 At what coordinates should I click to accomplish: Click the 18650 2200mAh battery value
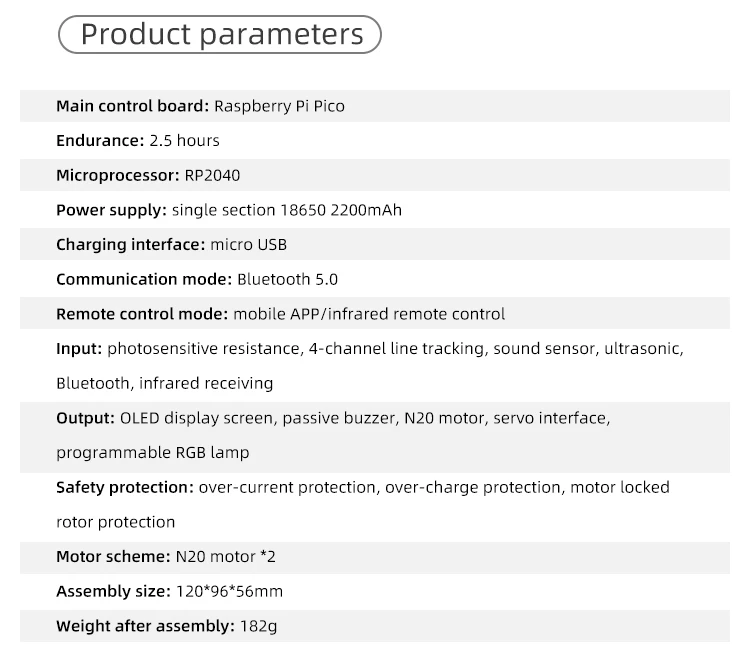tap(345, 210)
